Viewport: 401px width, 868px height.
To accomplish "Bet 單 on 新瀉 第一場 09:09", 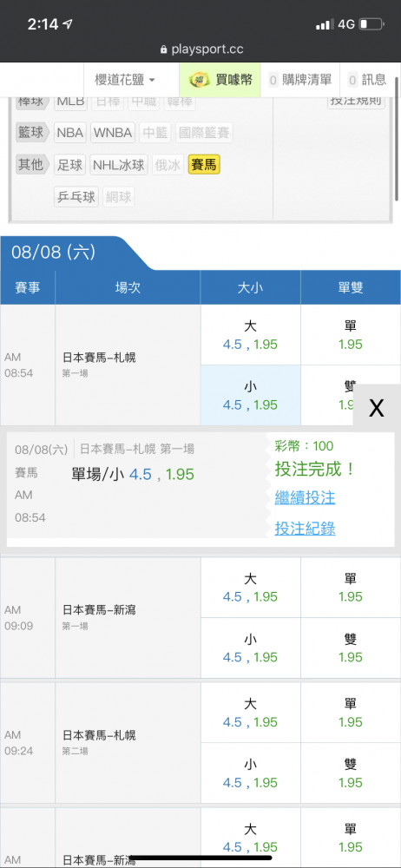I will tap(351, 588).
